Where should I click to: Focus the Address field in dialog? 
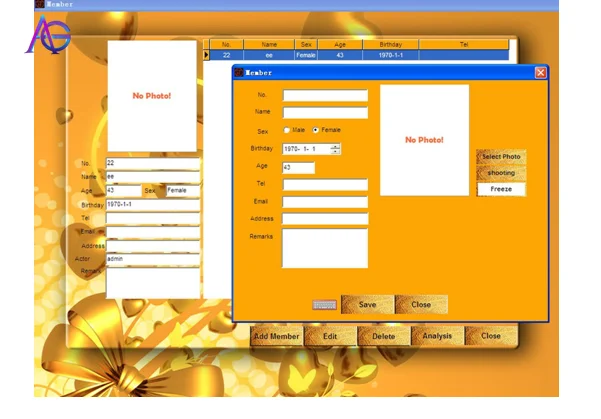(x=325, y=219)
